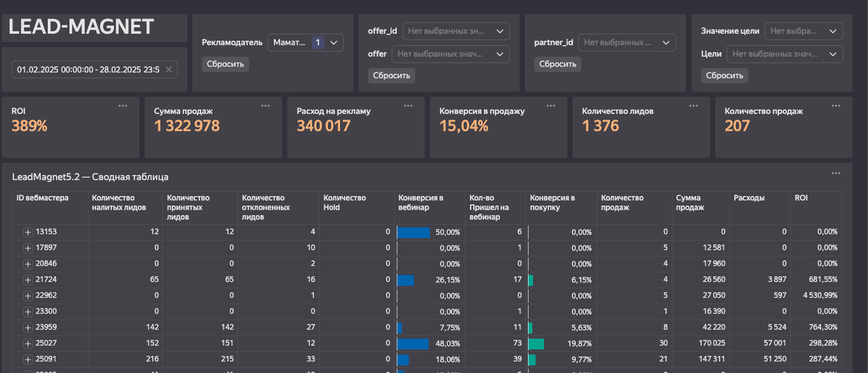Click Сбросить under the offer filter

[x=391, y=76]
